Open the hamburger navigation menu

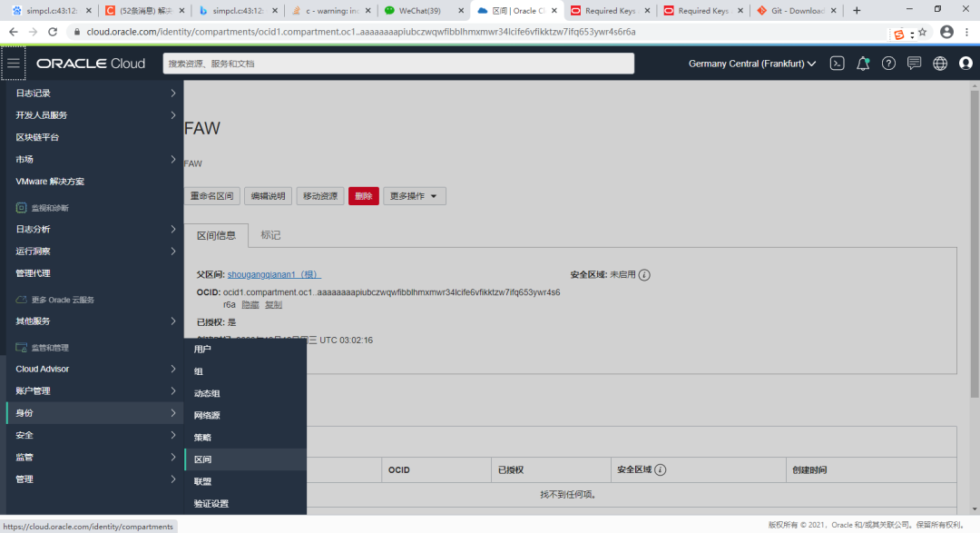[13, 64]
